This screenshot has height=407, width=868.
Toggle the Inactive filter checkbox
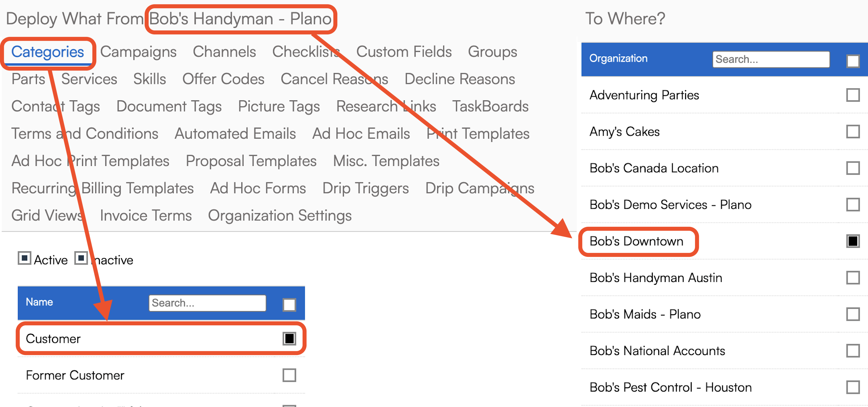81,258
